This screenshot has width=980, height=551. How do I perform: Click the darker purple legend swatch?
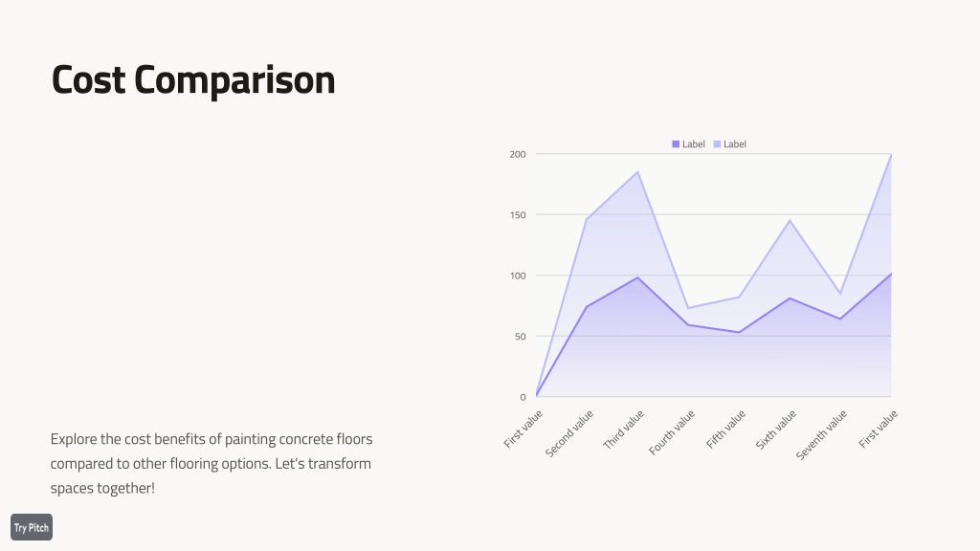point(676,144)
